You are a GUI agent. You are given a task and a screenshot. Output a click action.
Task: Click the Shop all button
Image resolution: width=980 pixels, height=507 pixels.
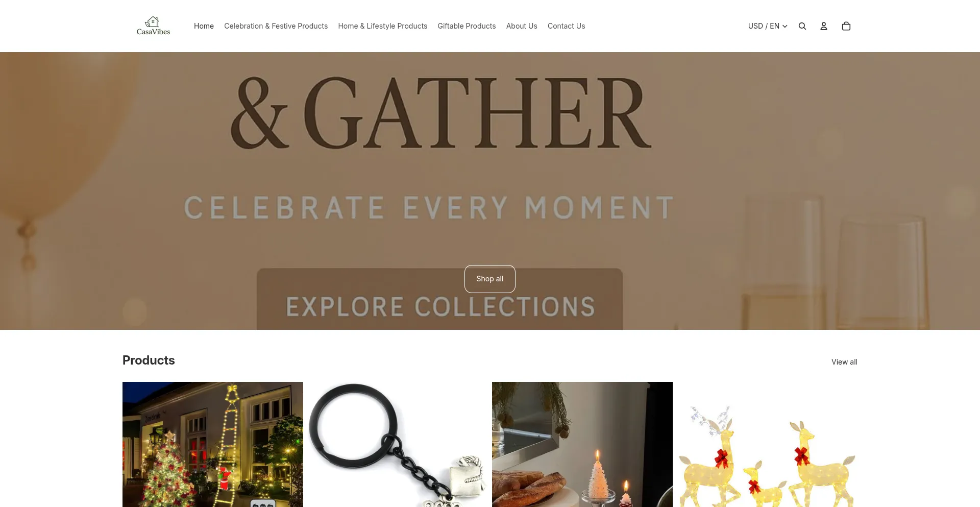click(490, 279)
